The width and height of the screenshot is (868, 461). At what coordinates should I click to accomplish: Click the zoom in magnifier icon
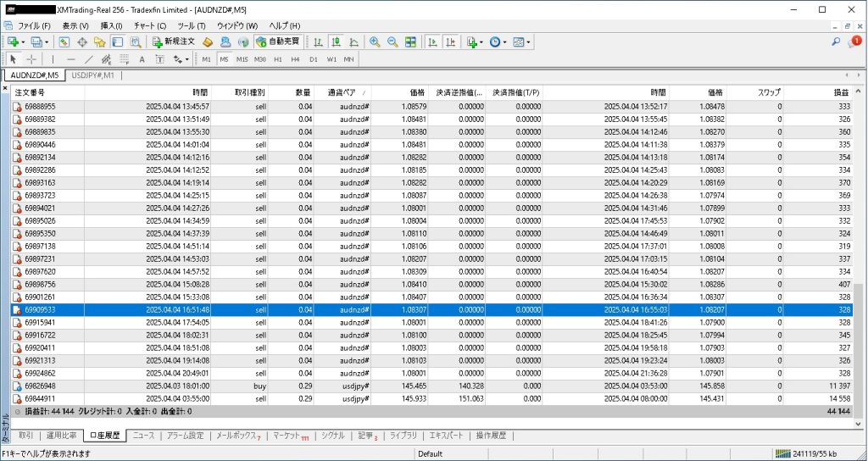[x=375, y=42]
